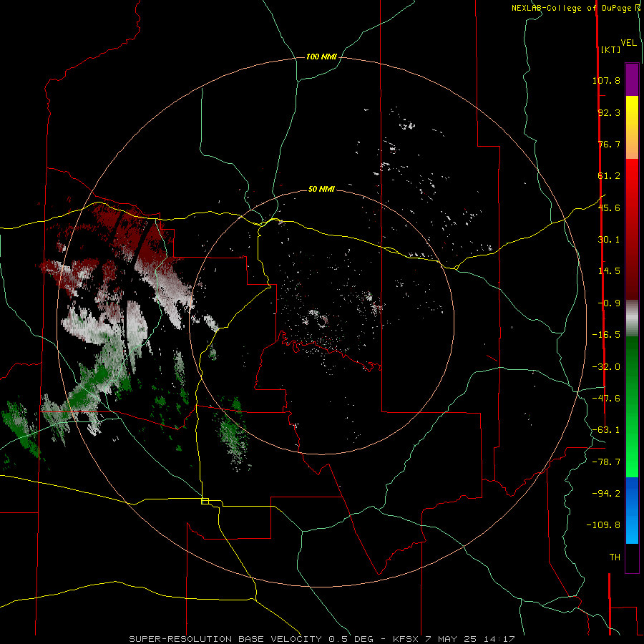Viewport: 644px width, 644px height.
Task: Click the purple segment of the velocity scale
Action: click(632, 79)
